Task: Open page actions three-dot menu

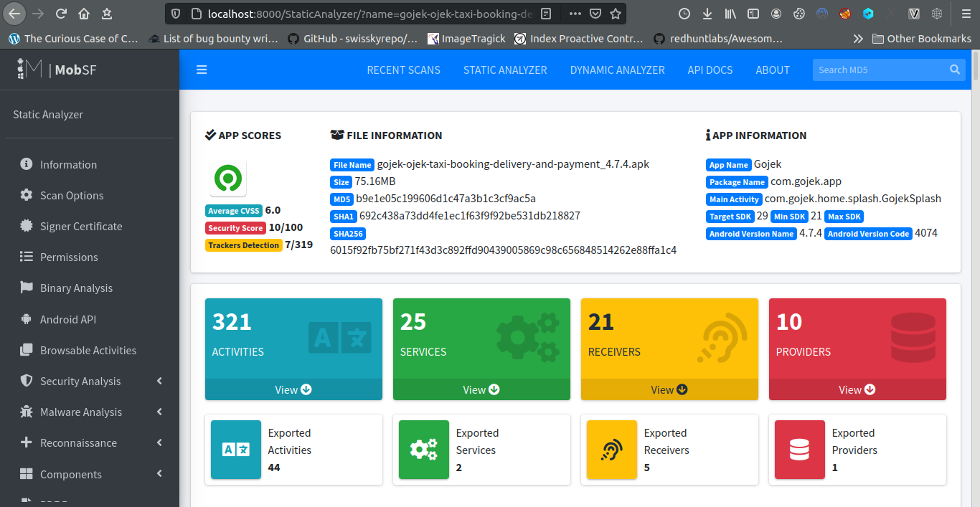Action: [x=575, y=13]
